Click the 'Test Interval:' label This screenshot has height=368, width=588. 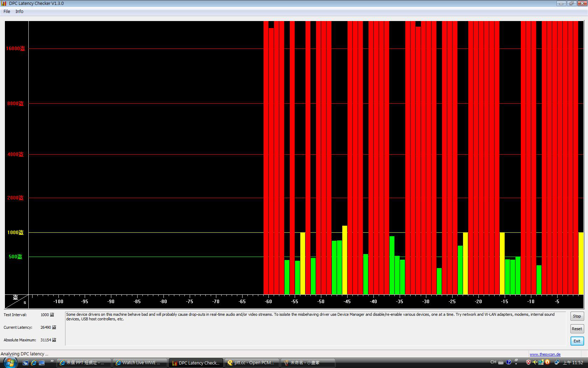pyautogui.click(x=15, y=315)
